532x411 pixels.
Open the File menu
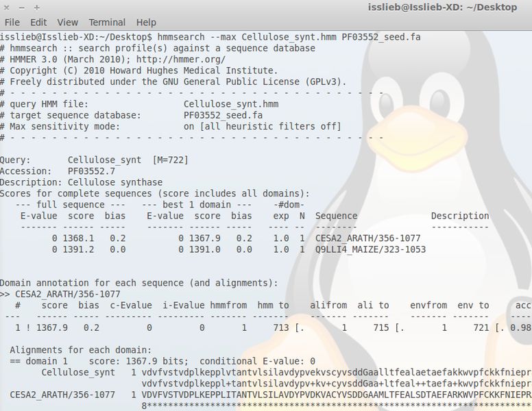[x=12, y=23]
